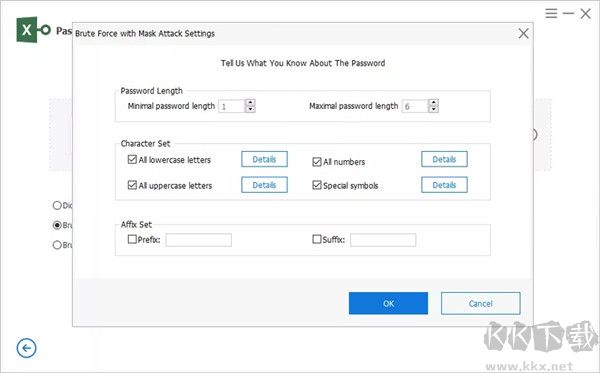The height and width of the screenshot is (373, 600).
Task: Toggle the All numbers checkbox
Action: (x=317, y=162)
